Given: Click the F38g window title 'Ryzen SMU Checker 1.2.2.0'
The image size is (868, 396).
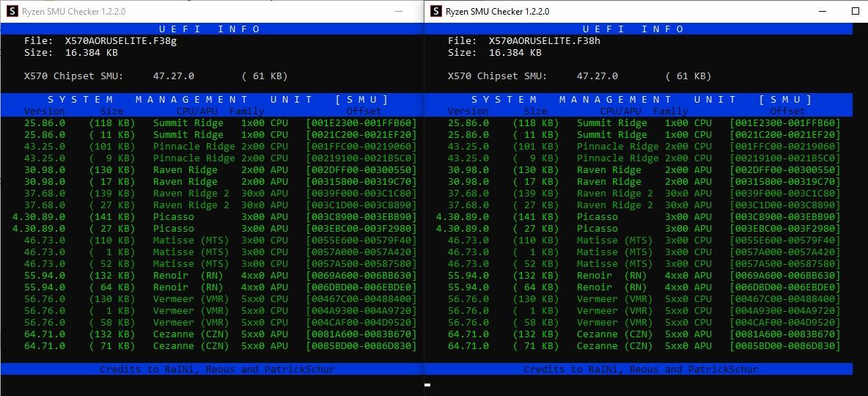Looking at the screenshot, I should (73, 11).
